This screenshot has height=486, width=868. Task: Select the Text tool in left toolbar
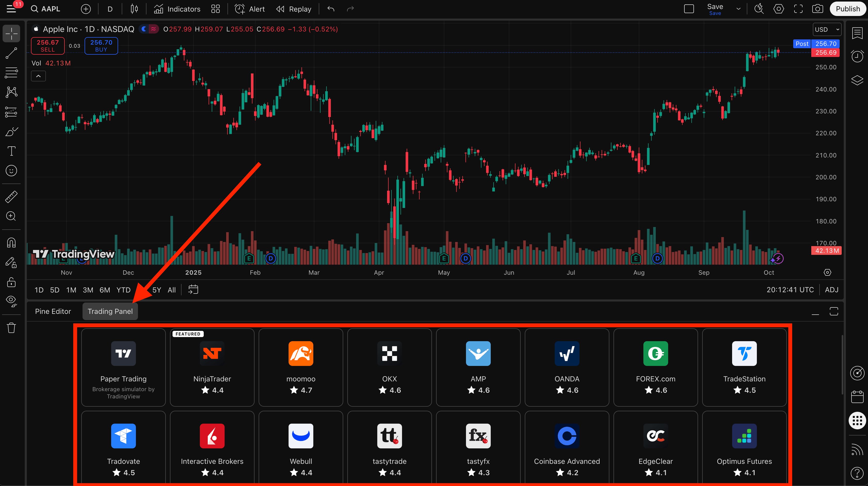click(x=11, y=151)
